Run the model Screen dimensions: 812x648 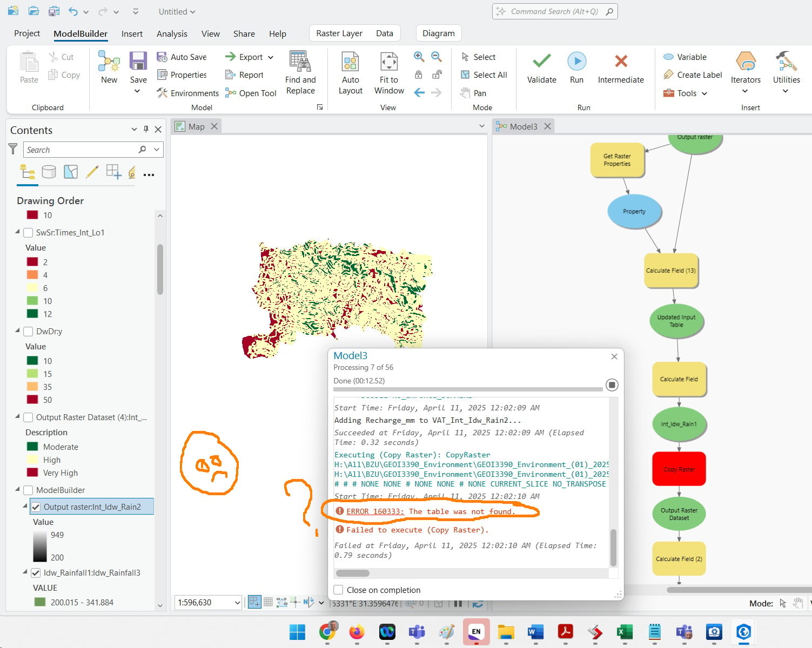(x=576, y=67)
